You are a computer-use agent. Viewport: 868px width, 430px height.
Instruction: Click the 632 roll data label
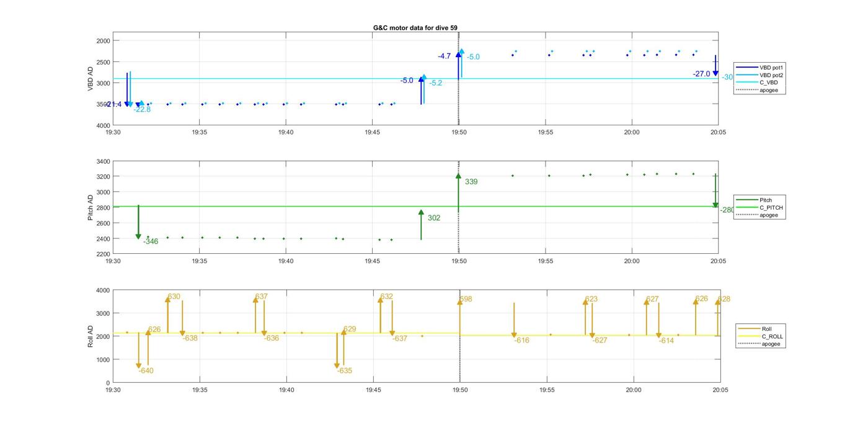(387, 297)
